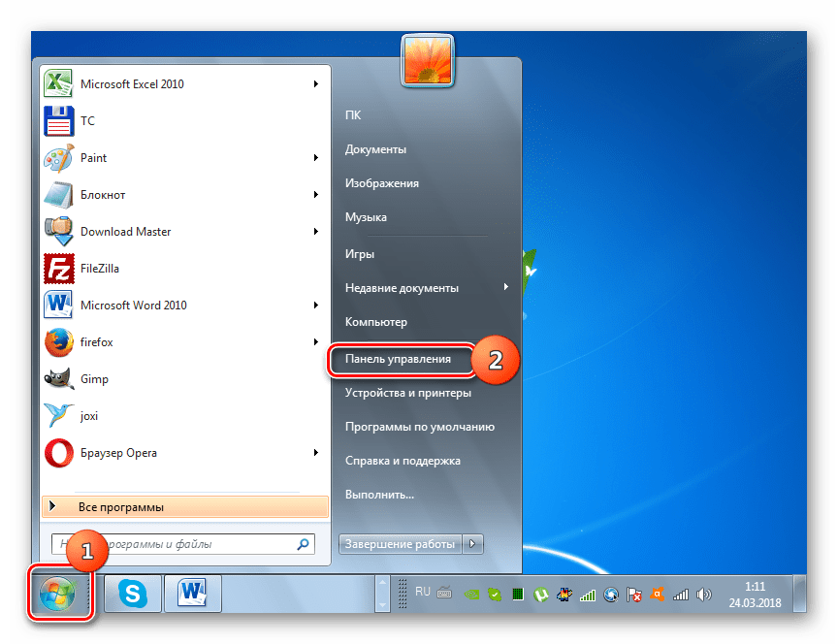Click the search magnifier icon
This screenshot has height=644, width=838.
(x=303, y=544)
